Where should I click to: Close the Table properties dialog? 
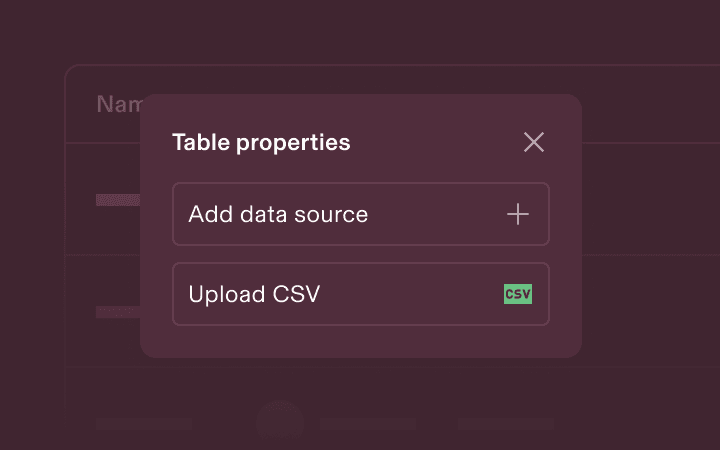534,142
